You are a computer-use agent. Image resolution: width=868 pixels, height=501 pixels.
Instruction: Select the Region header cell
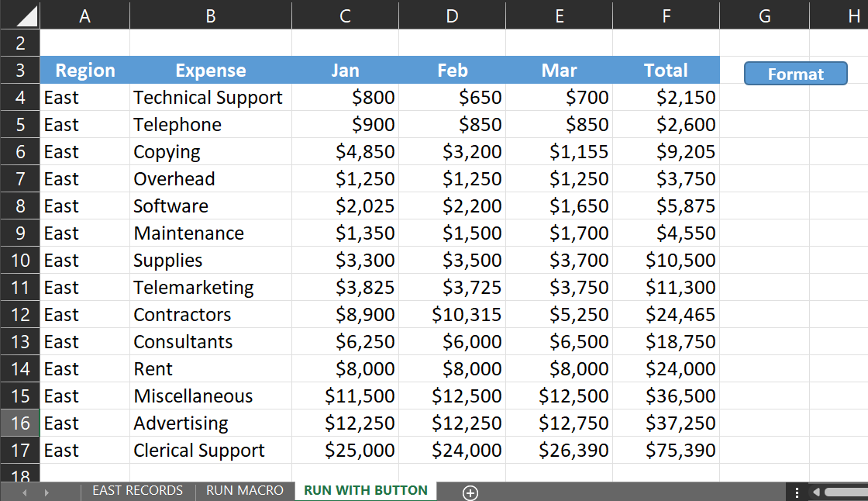pos(85,71)
